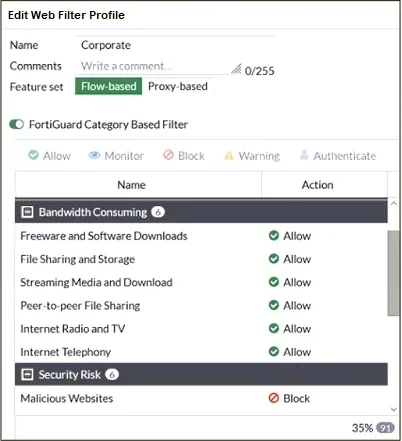
Task: Collapse the Security Risk group
Action: tap(27, 374)
